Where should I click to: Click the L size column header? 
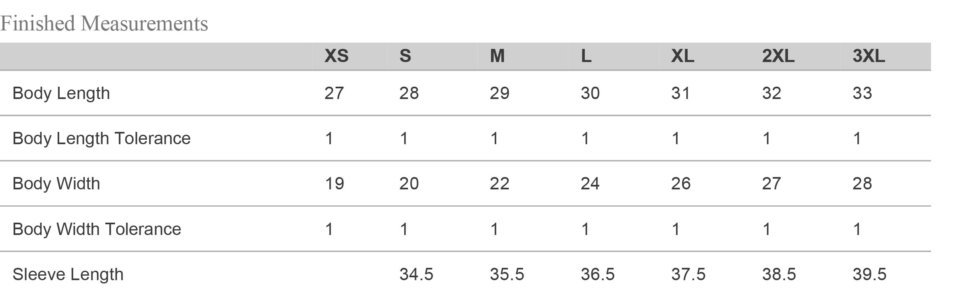(586, 56)
